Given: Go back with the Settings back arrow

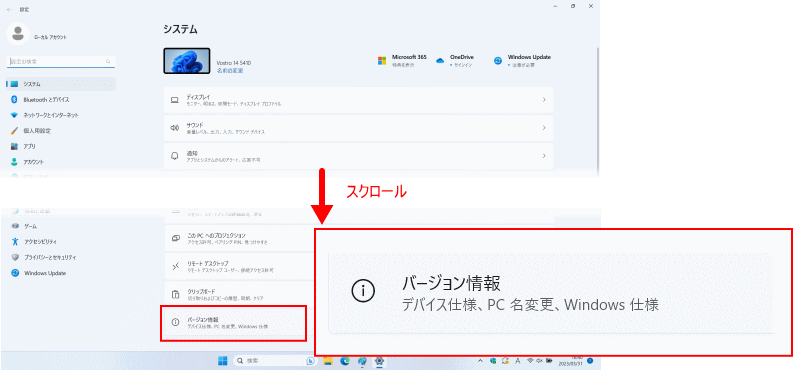Looking at the screenshot, I should [x=10, y=10].
